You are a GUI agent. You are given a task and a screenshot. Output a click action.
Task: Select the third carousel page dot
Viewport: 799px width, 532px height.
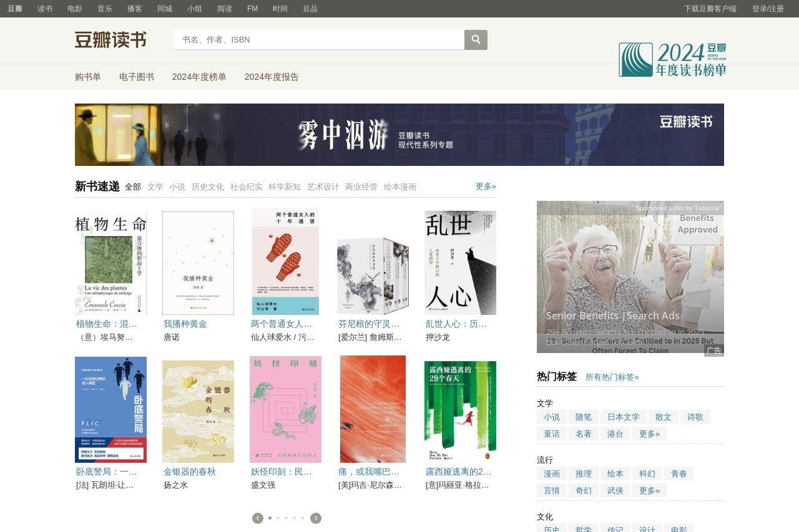coord(287,518)
